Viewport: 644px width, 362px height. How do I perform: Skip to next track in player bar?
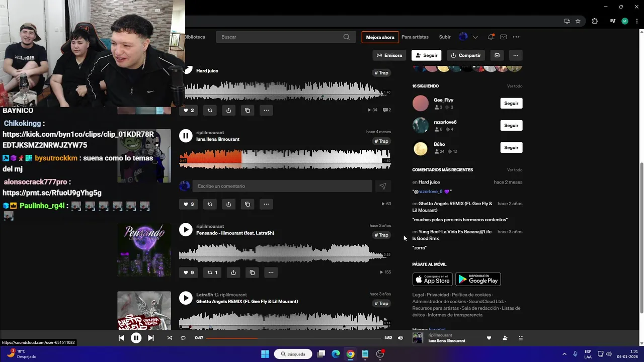(x=150, y=338)
